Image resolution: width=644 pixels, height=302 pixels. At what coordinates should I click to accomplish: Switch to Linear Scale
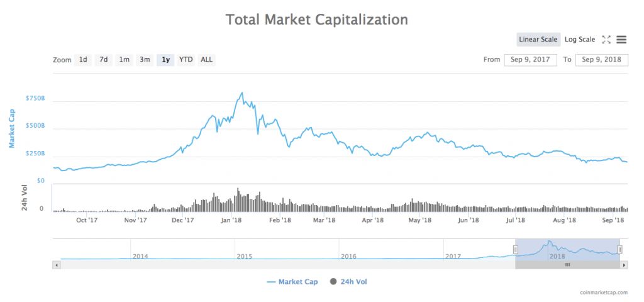pyautogui.click(x=538, y=40)
